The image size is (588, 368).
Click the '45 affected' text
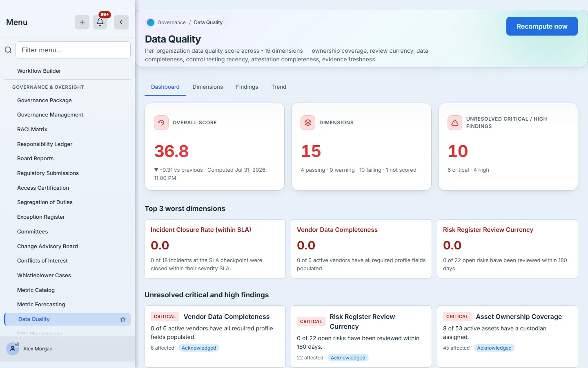(457, 348)
